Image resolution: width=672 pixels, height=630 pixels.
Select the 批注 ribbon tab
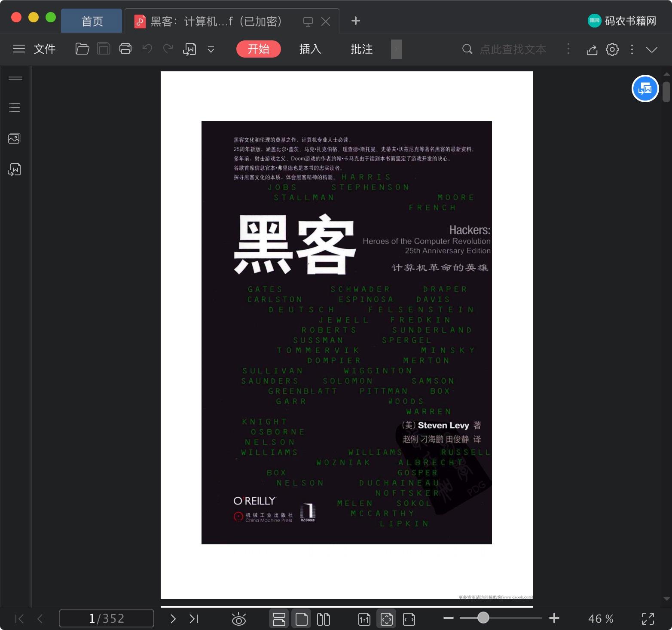pos(362,49)
